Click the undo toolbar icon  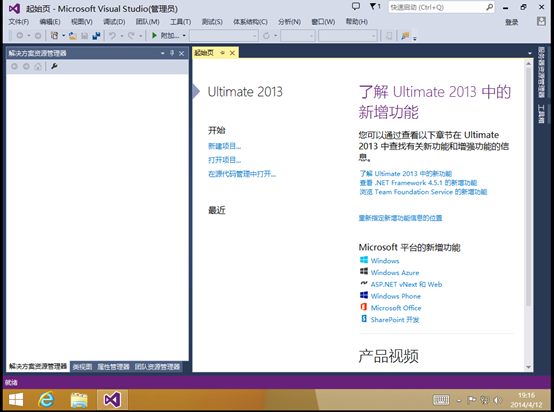point(112,36)
